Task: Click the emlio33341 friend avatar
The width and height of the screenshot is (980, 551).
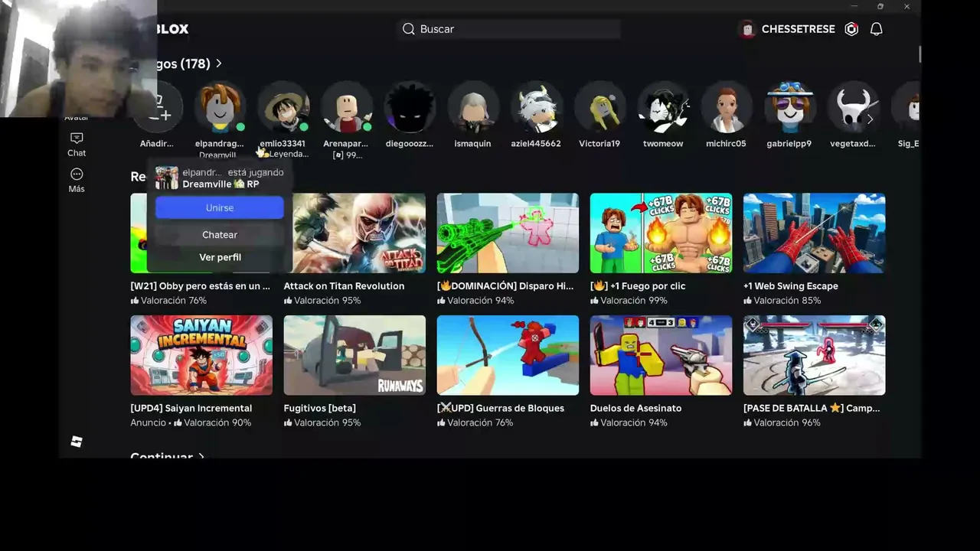Action: [283, 107]
